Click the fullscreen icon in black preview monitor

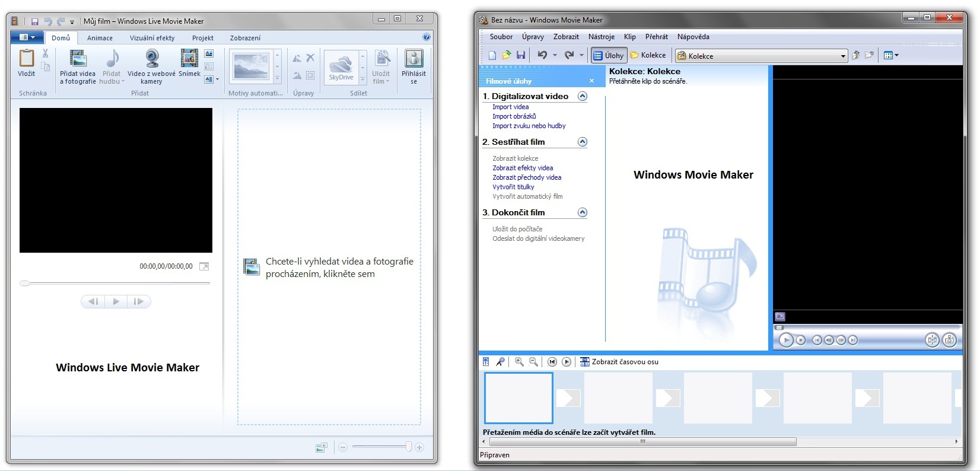[780, 317]
